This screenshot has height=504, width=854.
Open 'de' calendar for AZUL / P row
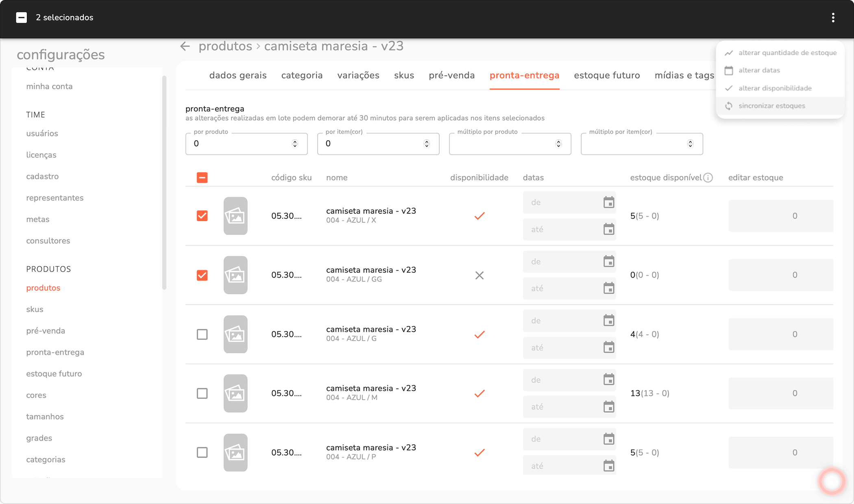point(608,439)
